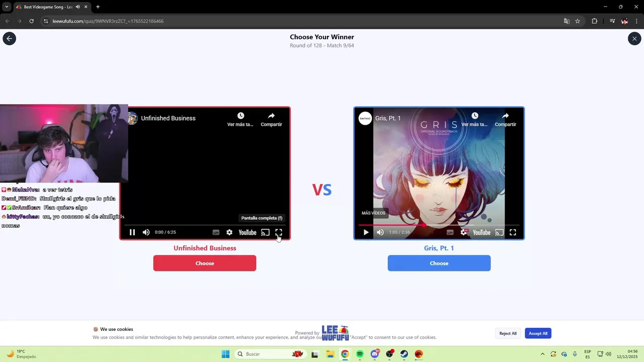Reject All cookies

pyautogui.click(x=508, y=333)
